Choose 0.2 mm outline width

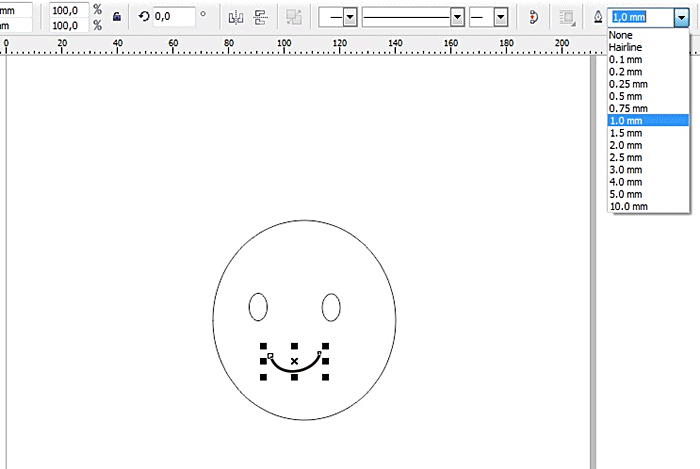[648, 71]
